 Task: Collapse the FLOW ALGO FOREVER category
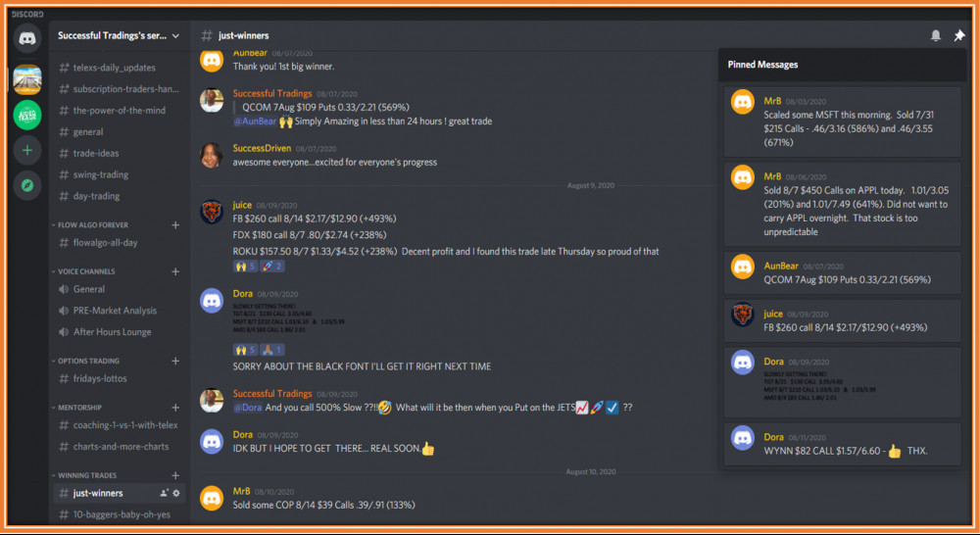click(x=92, y=225)
